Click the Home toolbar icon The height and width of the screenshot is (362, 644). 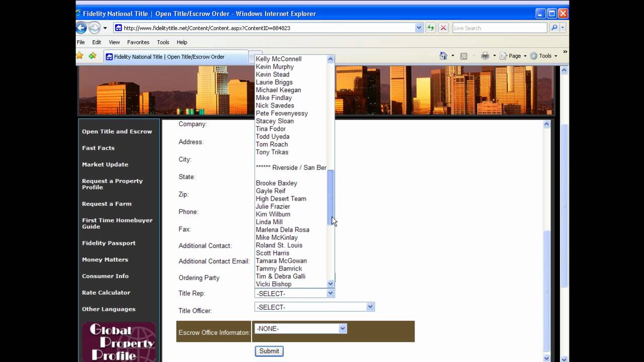(443, 56)
